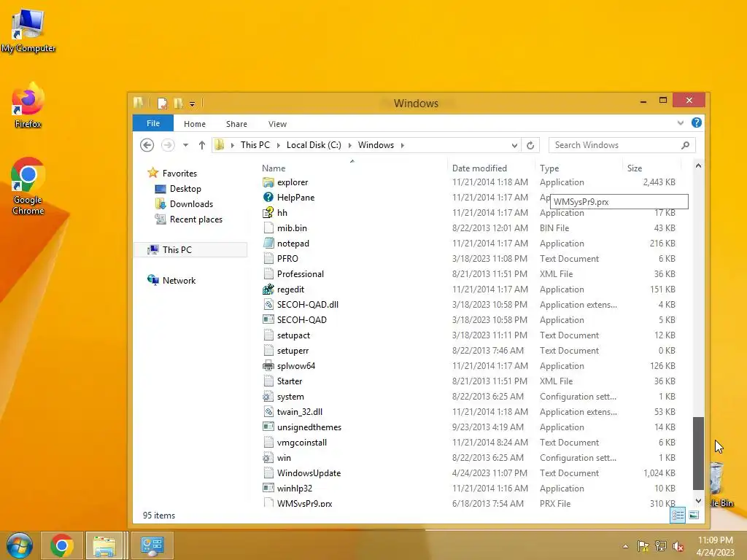Click the Properties quick access toolbar icon
747x560 pixels.
click(163, 103)
